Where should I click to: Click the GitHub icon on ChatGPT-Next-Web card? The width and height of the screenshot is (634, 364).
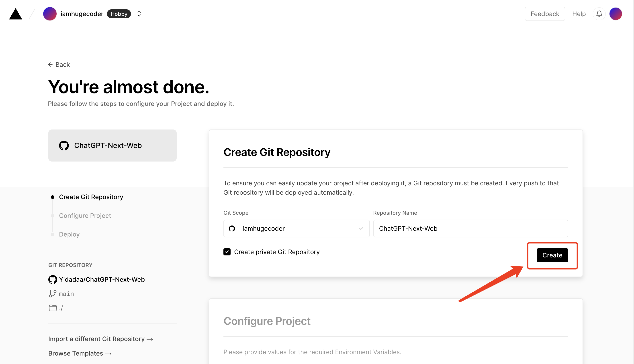point(64,146)
